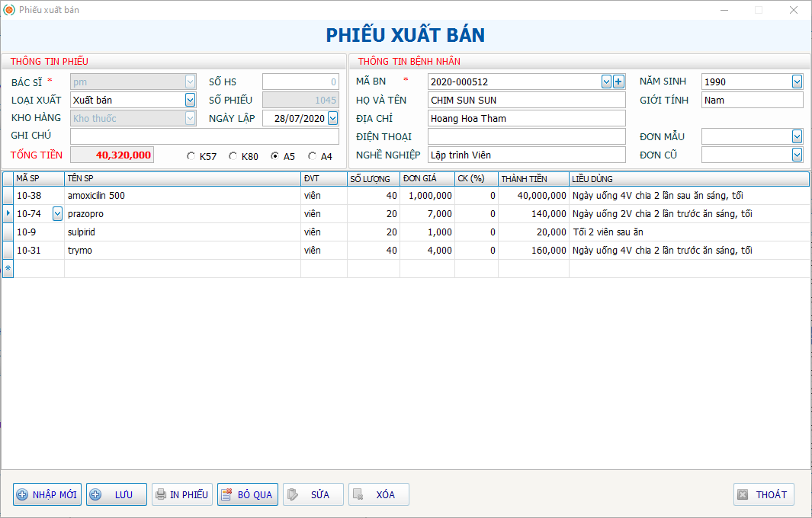This screenshot has height=518, width=812.
Task: Click the THOÁT exit button
Action: point(764,494)
